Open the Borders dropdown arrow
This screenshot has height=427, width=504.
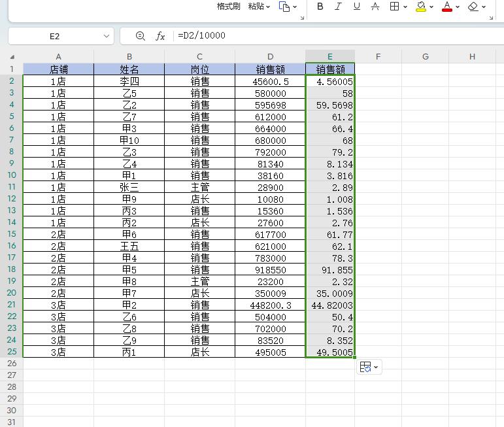[405, 7]
